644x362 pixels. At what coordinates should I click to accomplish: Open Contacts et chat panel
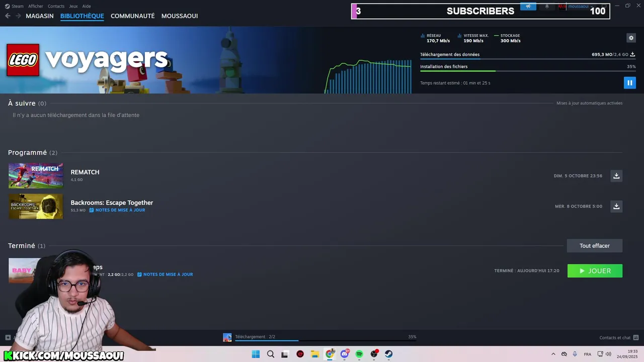[615, 338]
